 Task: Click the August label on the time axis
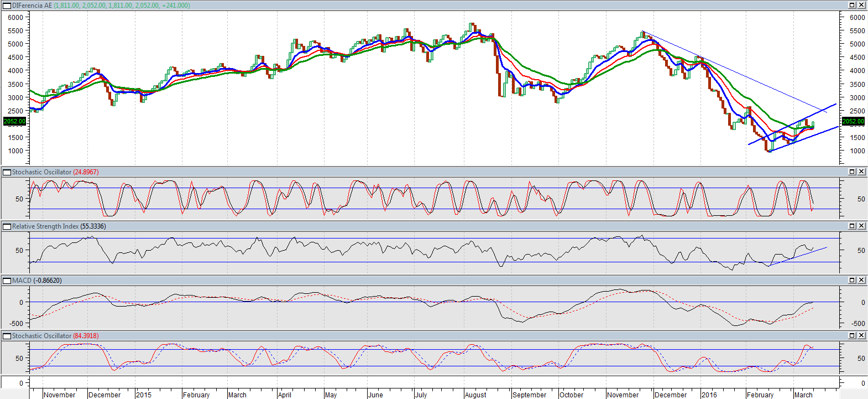(x=475, y=395)
